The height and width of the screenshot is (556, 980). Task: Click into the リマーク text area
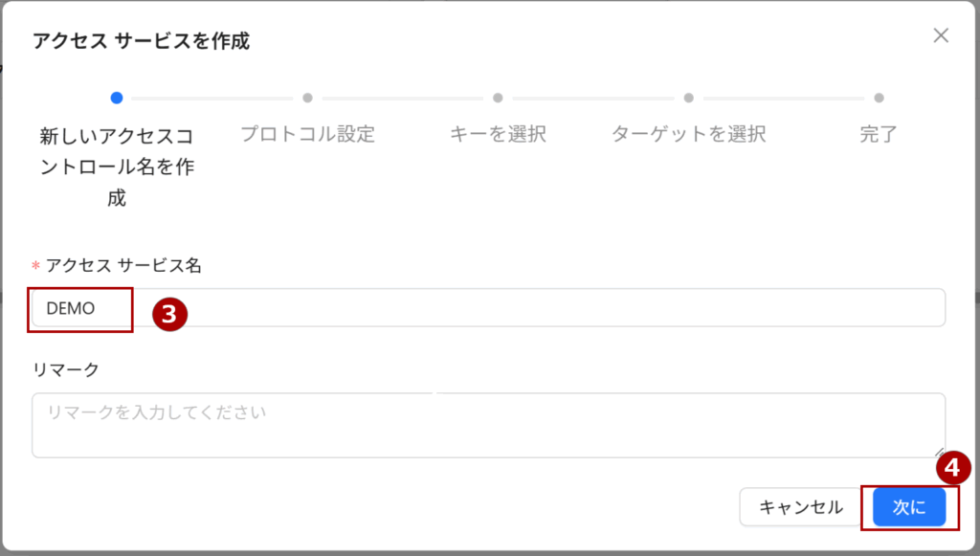click(488, 424)
